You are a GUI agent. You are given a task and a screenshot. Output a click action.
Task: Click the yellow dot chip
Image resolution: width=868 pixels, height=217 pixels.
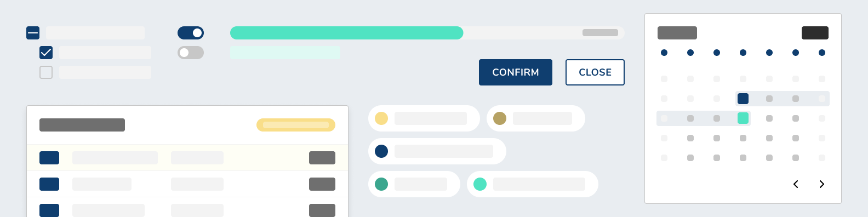point(424,118)
